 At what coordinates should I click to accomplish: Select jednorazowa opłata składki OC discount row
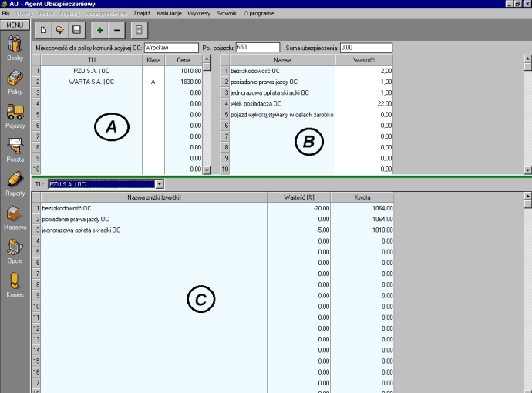click(x=154, y=230)
